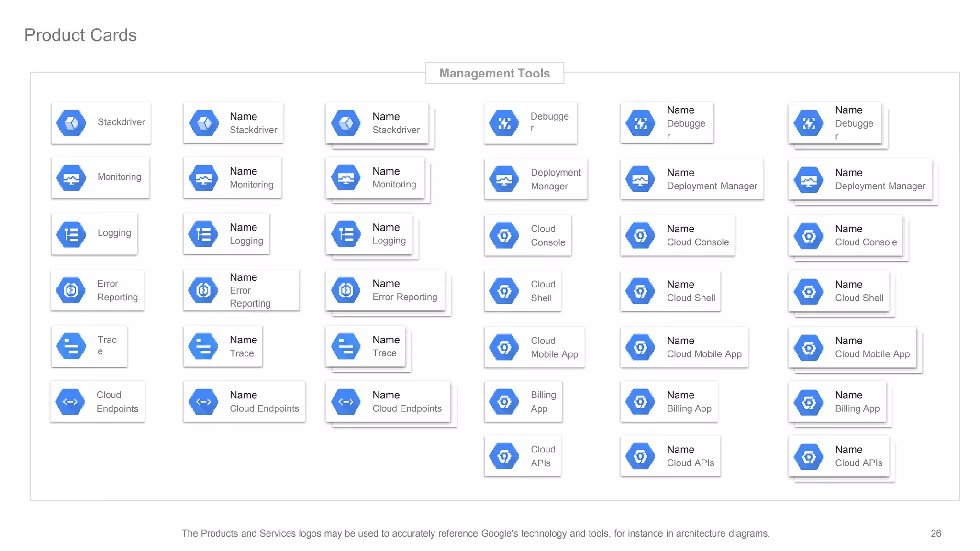The height and width of the screenshot is (551, 980).
Task: Click the 'Monitoring' label in the card without a Name line
Action: click(119, 177)
